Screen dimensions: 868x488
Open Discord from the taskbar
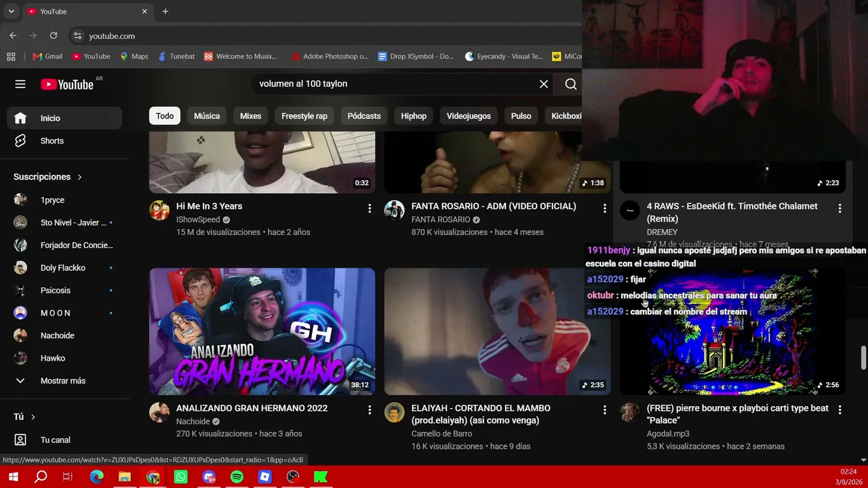(x=209, y=477)
